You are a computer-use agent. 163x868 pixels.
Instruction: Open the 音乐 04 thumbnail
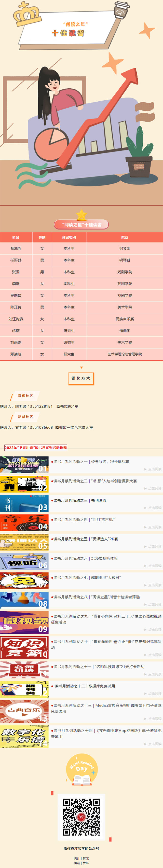coord(24,523)
